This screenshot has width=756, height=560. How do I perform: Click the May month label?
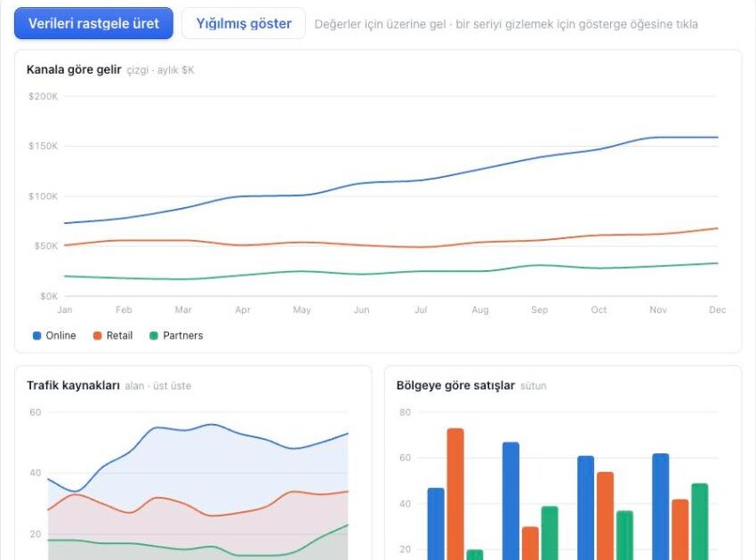pos(302,310)
